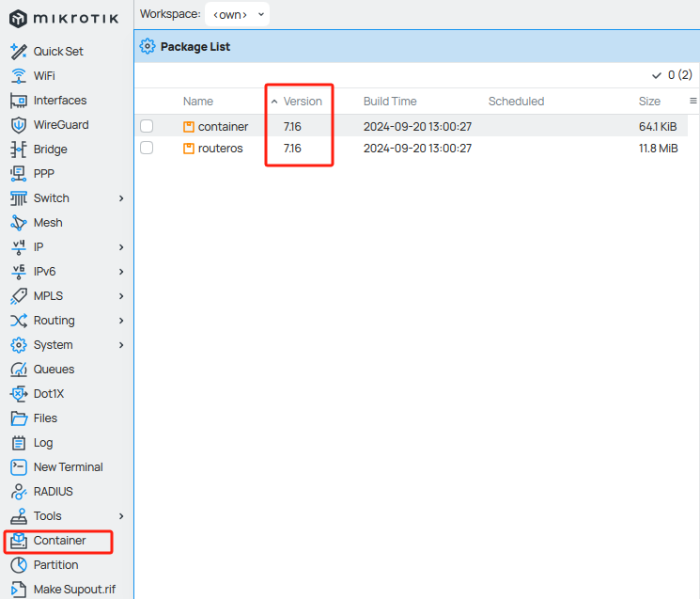Expand the Routing submenu arrow

pyautogui.click(x=121, y=321)
